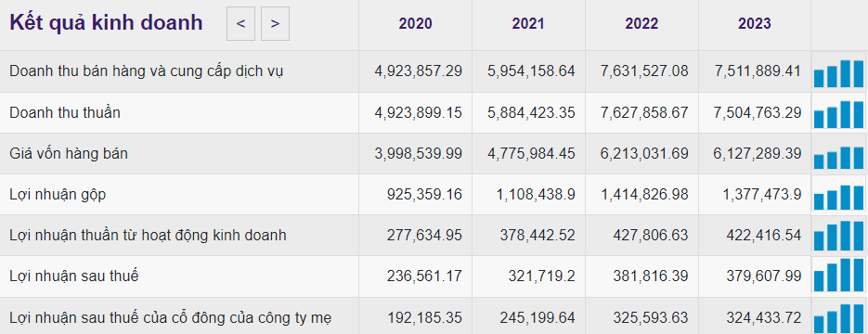Open chart icon for Lợi nhuận thuần từ hoạt động
The image size is (868, 334).
[x=838, y=237]
